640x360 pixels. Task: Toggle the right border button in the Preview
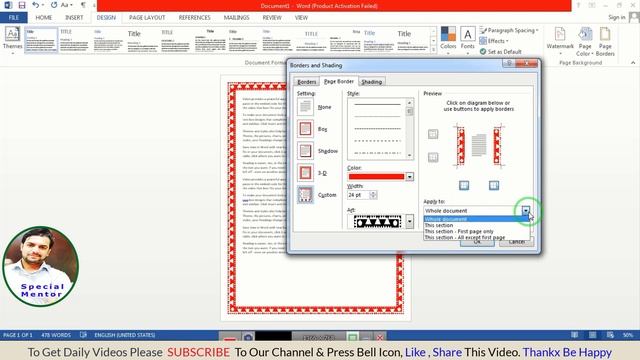tap(494, 186)
